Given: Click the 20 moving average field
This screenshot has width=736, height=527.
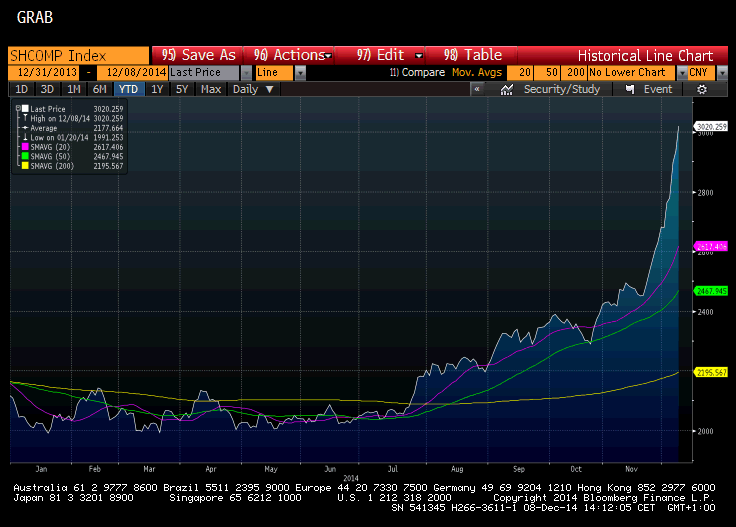Looking at the screenshot, I should coord(519,73).
